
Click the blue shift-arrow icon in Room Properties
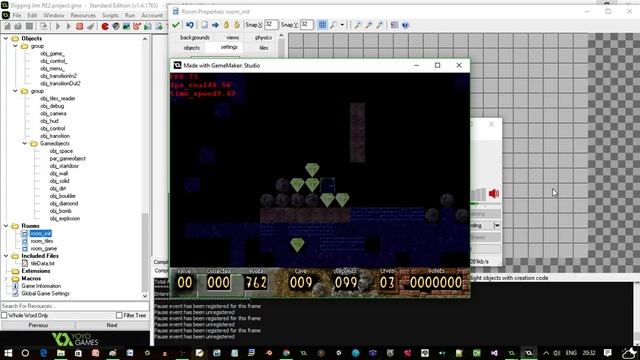215,25
